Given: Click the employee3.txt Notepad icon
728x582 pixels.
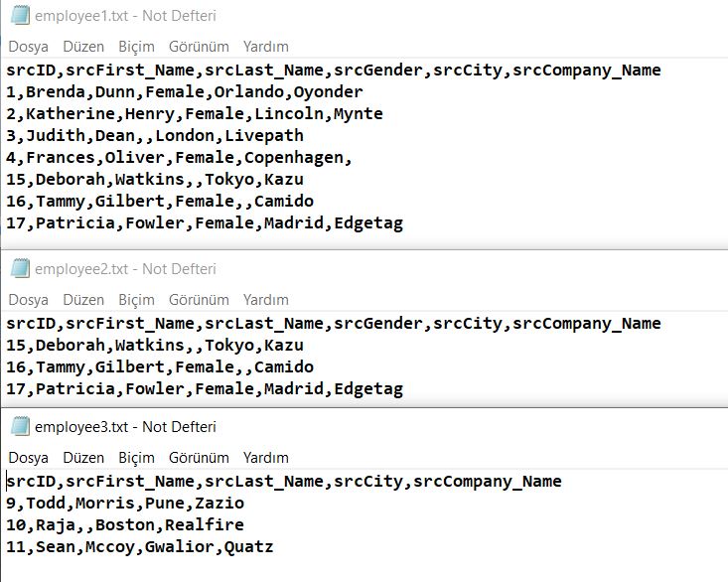Looking at the screenshot, I should click(20, 426).
